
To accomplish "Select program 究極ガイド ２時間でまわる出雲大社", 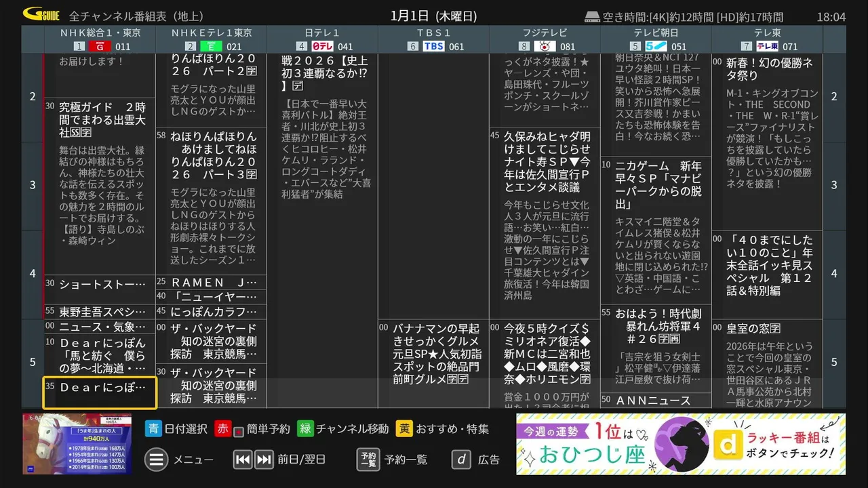I will [100, 187].
